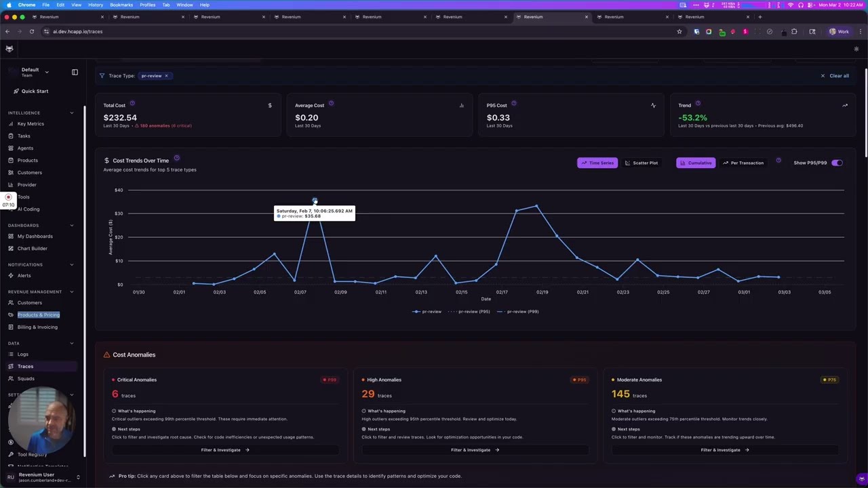The height and width of the screenshot is (488, 868).
Task: Toggle the pr-review (P95) legend entry
Action: (x=469, y=312)
